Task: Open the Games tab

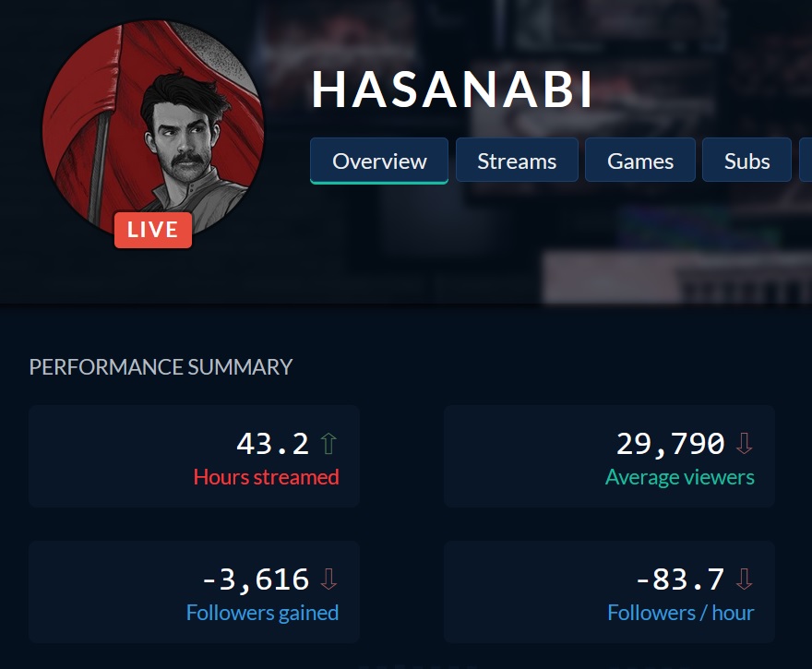Action: pyautogui.click(x=640, y=161)
